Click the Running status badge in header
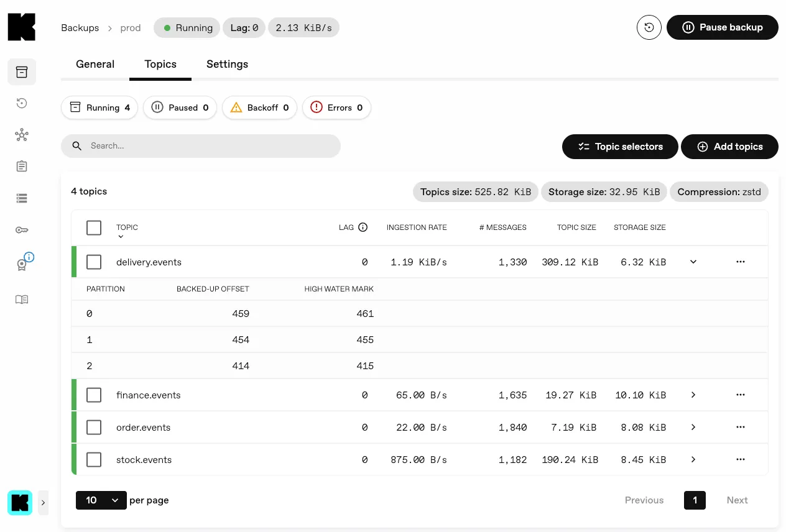The image size is (786, 532). [x=187, y=28]
